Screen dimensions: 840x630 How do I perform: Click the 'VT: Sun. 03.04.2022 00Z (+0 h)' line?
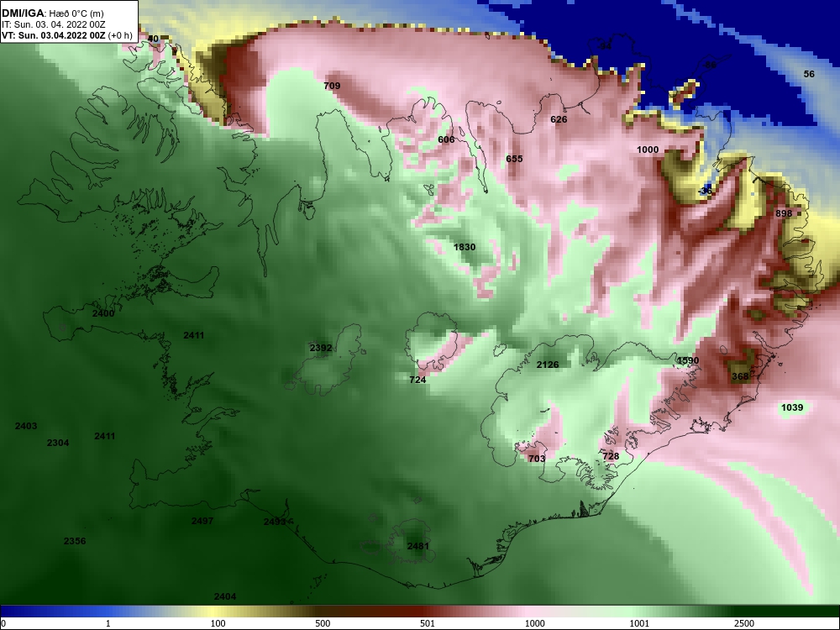[67, 36]
